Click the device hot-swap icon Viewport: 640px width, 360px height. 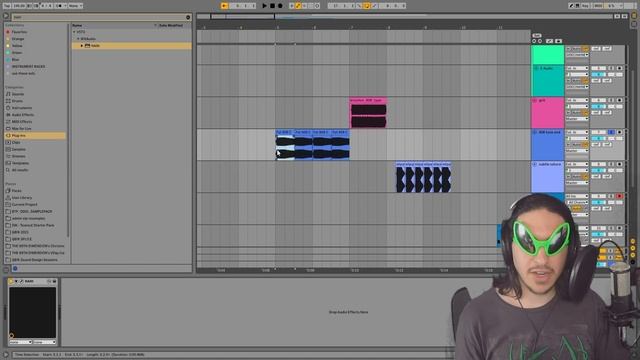click(x=49, y=281)
